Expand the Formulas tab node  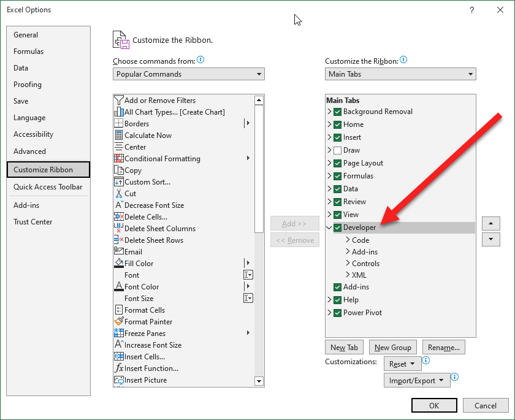[329, 176]
